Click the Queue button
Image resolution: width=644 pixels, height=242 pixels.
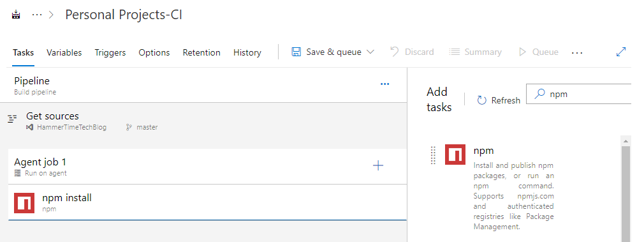(x=538, y=52)
